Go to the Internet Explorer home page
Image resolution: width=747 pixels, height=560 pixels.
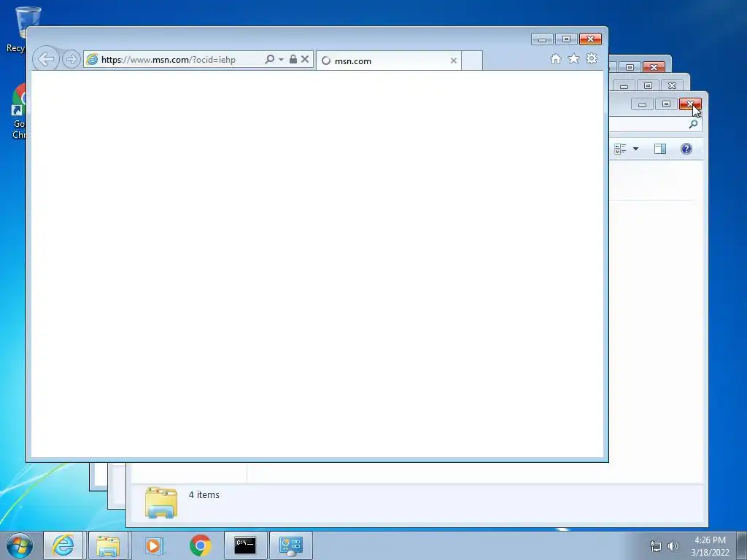coord(555,58)
